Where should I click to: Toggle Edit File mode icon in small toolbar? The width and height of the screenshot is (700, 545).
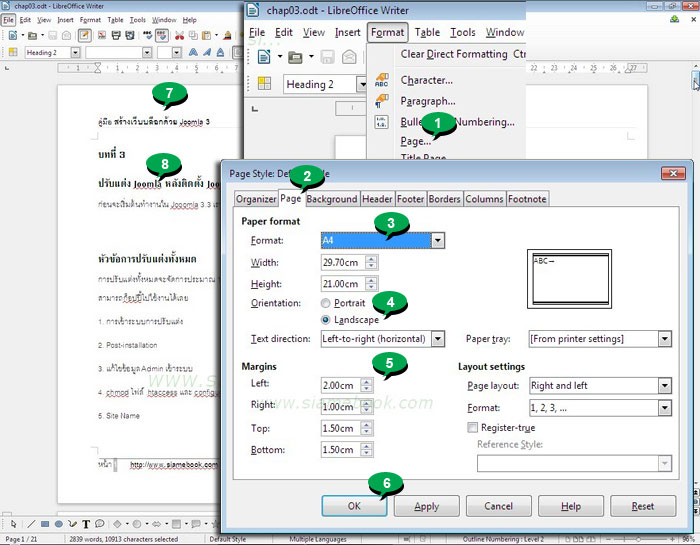click(x=84, y=35)
